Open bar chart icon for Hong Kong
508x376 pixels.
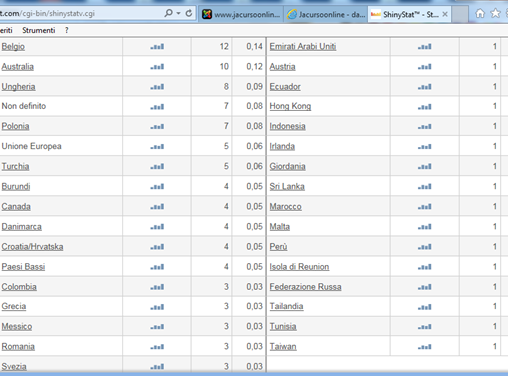(425, 107)
